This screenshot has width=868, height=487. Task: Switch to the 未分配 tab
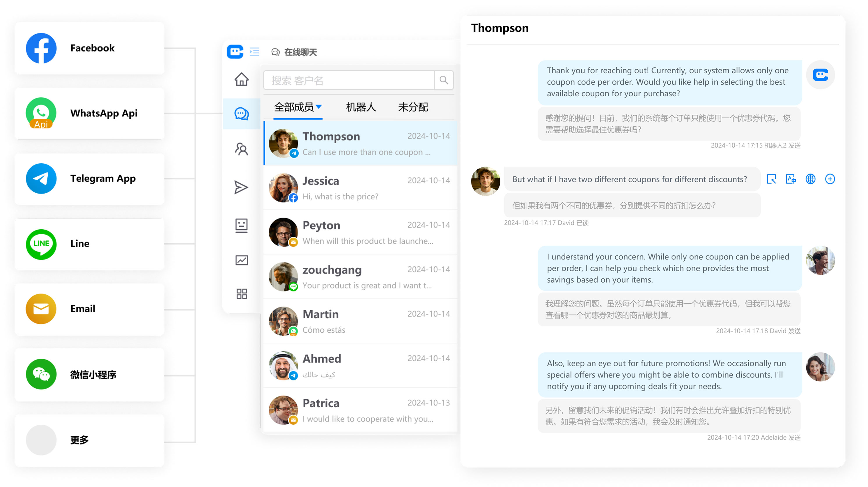click(413, 107)
